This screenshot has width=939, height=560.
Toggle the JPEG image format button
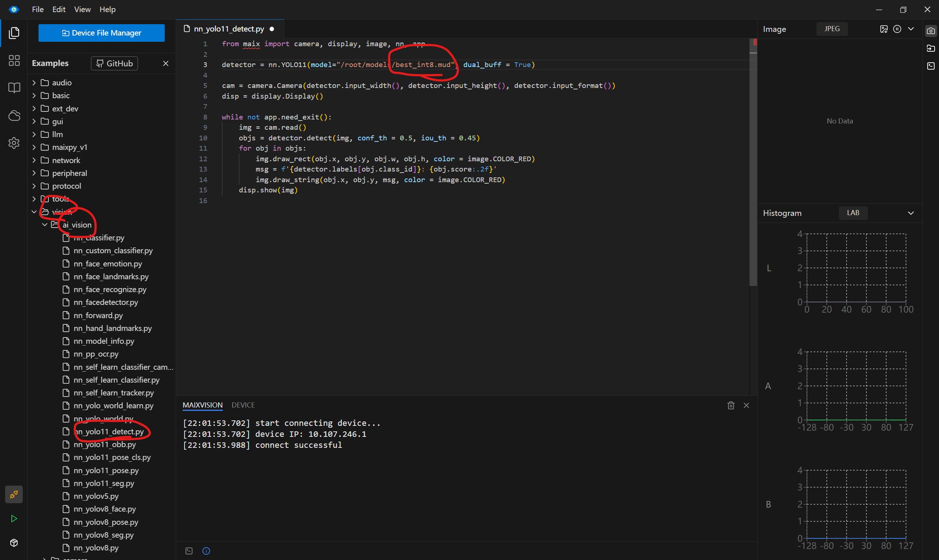pyautogui.click(x=832, y=29)
